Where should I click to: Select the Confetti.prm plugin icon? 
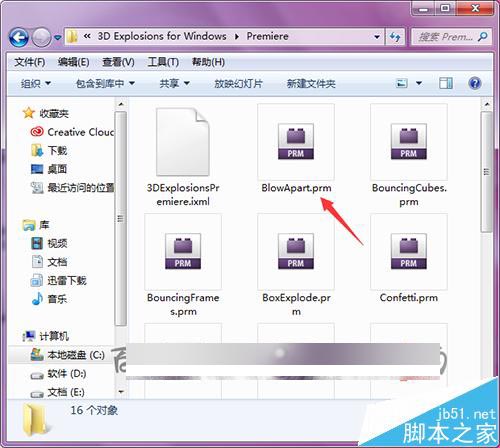tap(409, 251)
